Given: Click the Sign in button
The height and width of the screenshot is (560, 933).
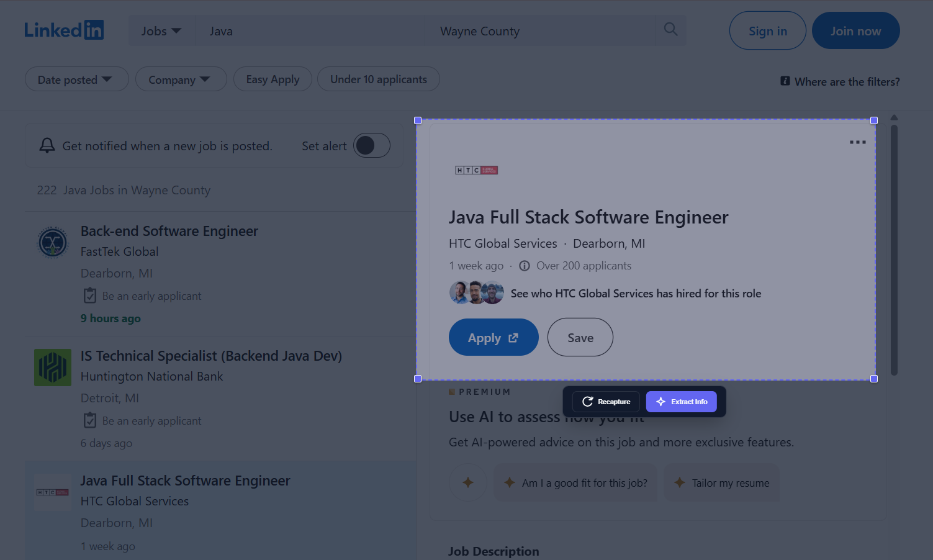Looking at the screenshot, I should click(x=768, y=30).
